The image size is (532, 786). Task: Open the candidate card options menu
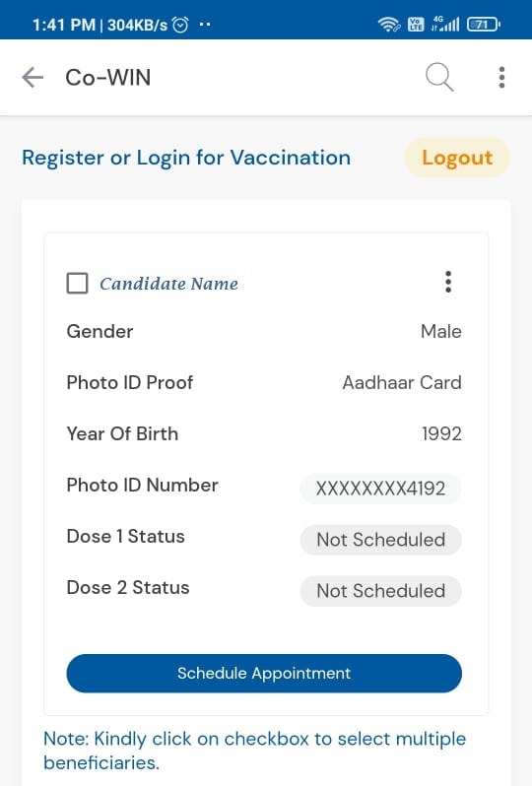coord(448,282)
